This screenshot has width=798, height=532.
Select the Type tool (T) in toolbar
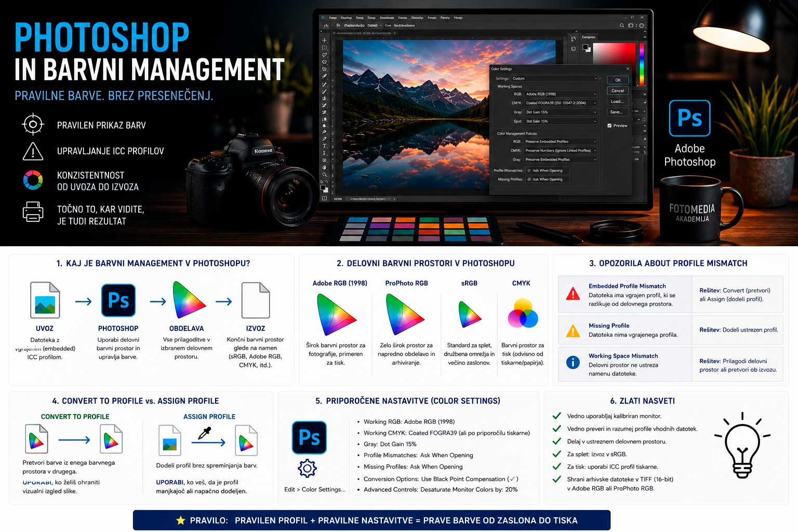324,146
